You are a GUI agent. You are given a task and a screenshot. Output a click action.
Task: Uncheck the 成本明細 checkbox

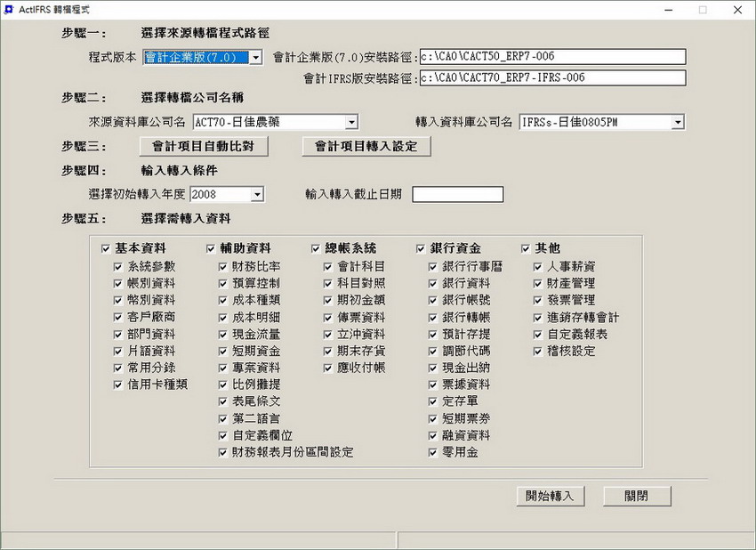tap(222, 318)
